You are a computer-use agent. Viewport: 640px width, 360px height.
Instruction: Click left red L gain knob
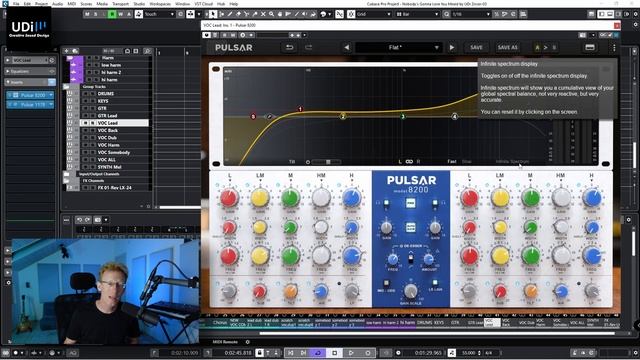[x=229, y=198]
